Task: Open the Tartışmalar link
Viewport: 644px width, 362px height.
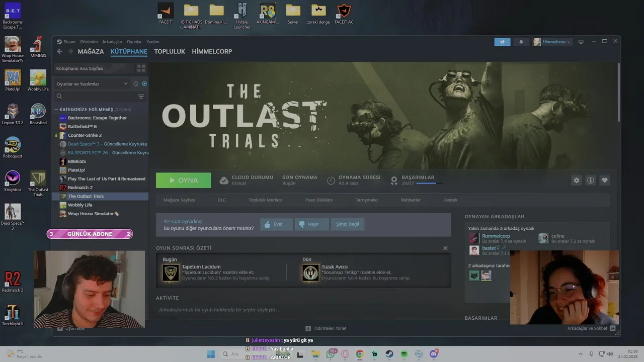Action: [367, 200]
